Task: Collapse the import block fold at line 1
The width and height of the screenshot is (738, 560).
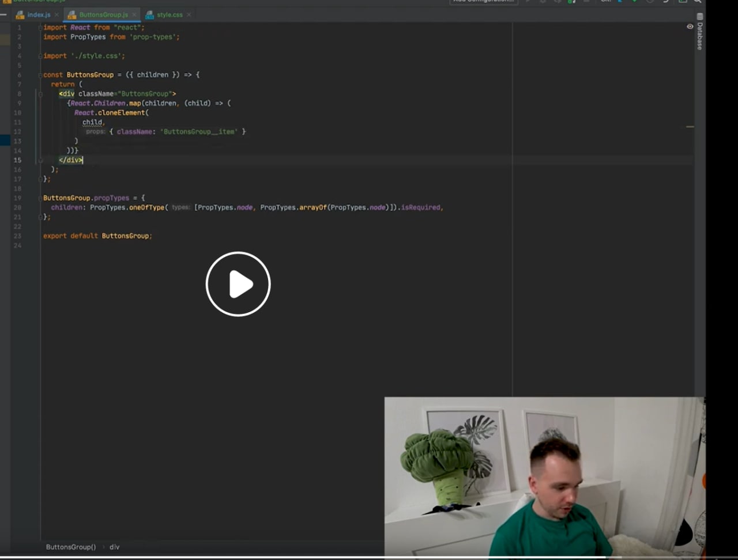Action: (40, 28)
